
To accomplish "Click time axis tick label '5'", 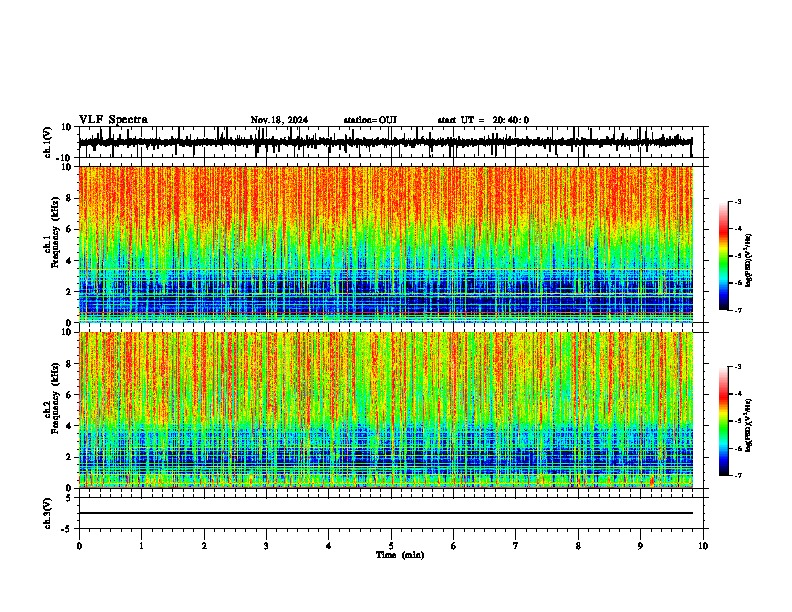I will [x=391, y=546].
